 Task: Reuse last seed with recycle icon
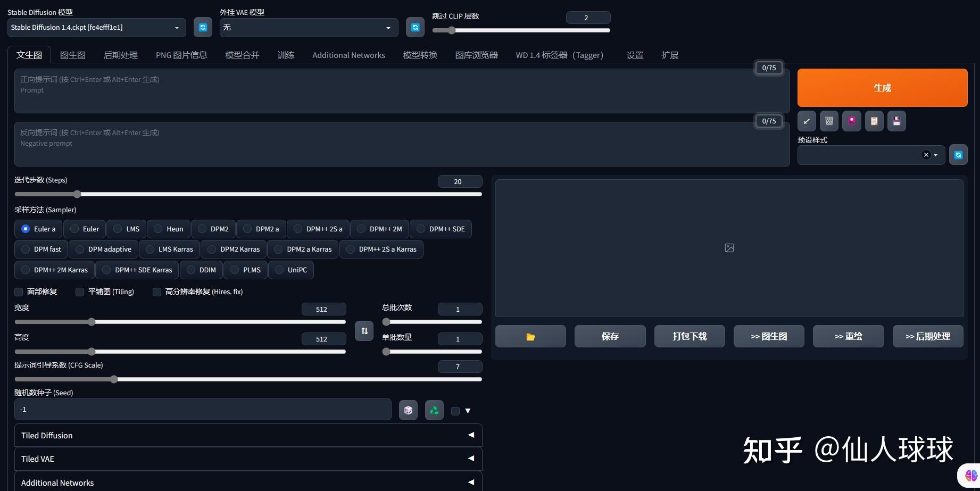click(x=434, y=410)
